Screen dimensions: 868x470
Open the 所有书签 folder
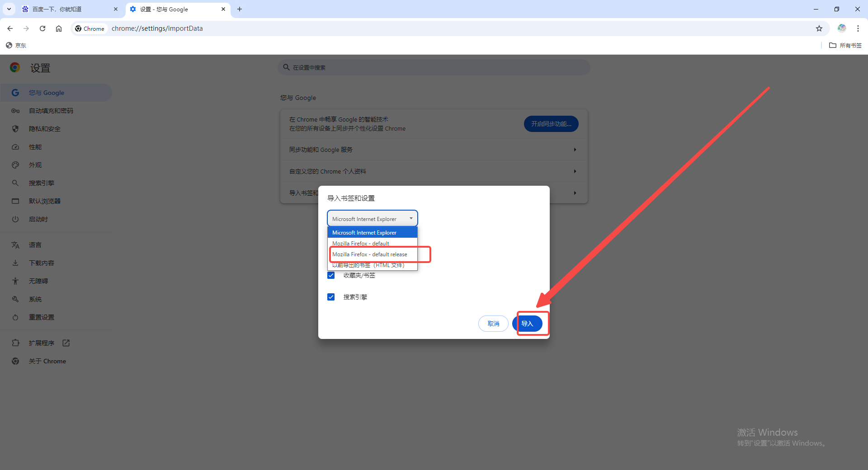845,45
